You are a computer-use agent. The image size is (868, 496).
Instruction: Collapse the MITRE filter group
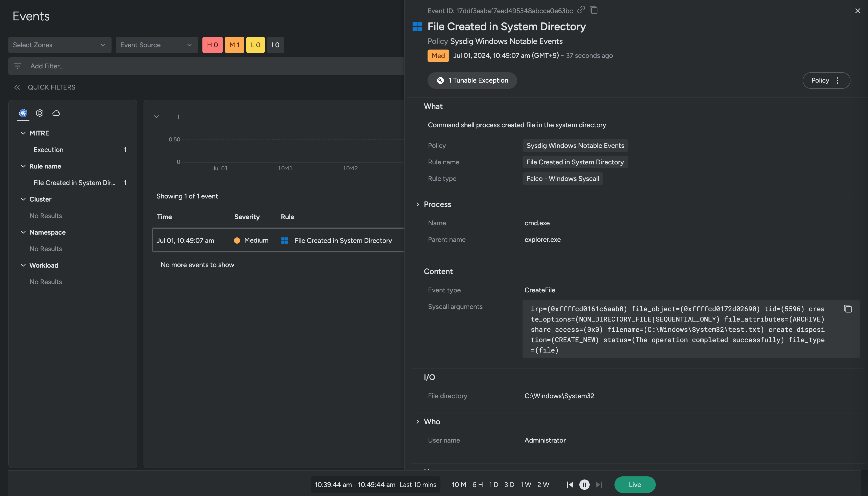23,133
